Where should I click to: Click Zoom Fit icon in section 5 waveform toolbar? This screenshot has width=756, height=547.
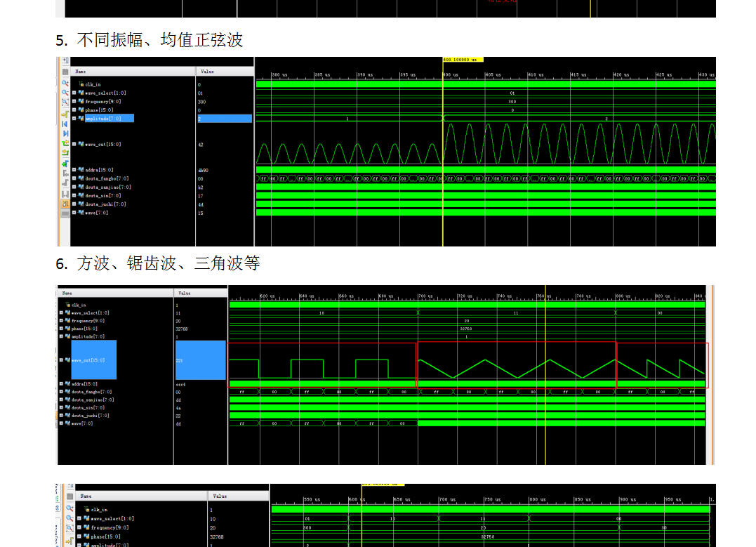(65, 103)
